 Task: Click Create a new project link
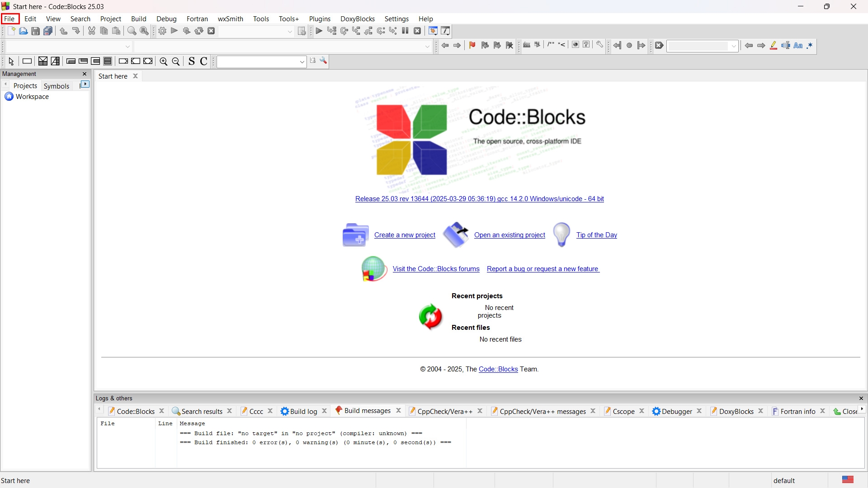tap(405, 235)
